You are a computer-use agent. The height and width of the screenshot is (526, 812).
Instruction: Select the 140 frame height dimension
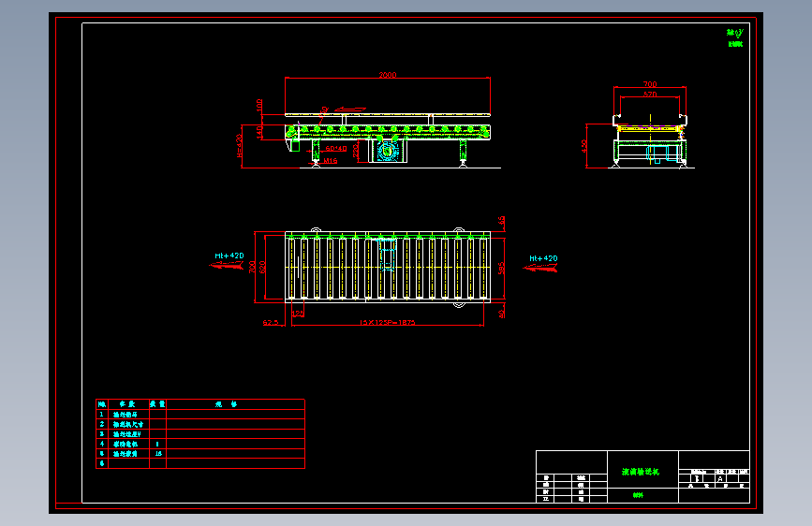259,131
